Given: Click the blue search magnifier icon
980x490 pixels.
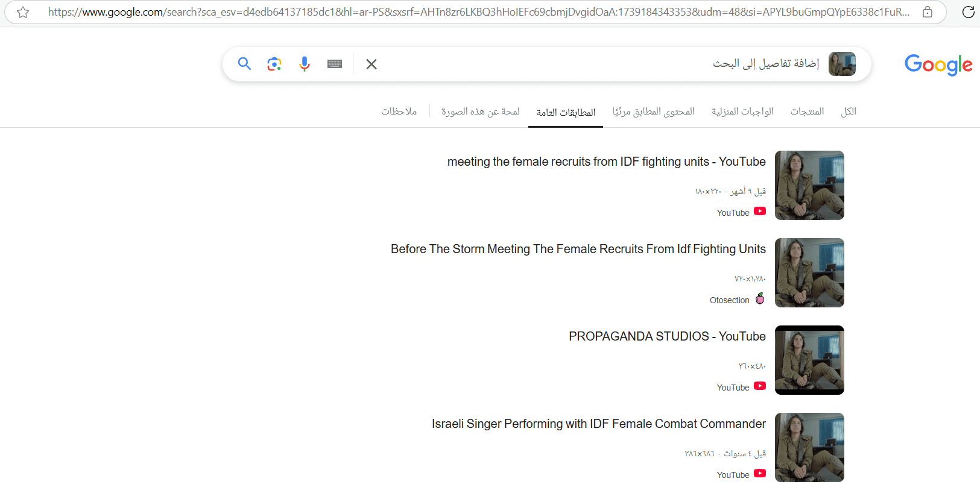Looking at the screenshot, I should pyautogui.click(x=244, y=64).
